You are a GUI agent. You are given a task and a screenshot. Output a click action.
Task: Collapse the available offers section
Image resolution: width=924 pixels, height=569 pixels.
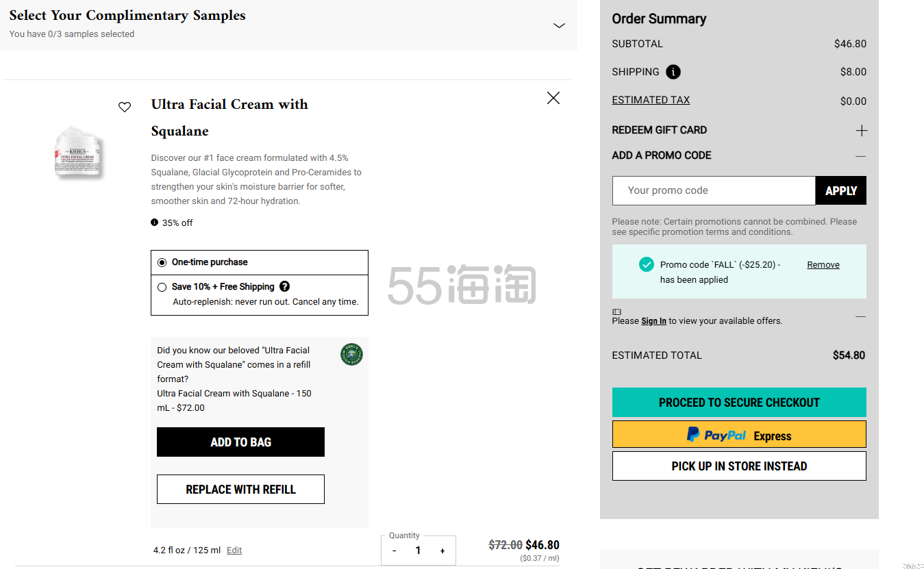tap(861, 316)
